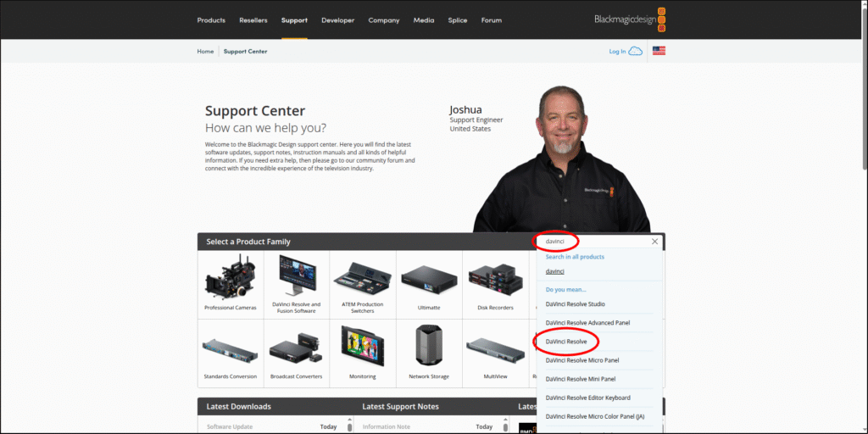Image resolution: width=868 pixels, height=434 pixels.
Task: Navigate to Home breadcrumb
Action: 205,52
